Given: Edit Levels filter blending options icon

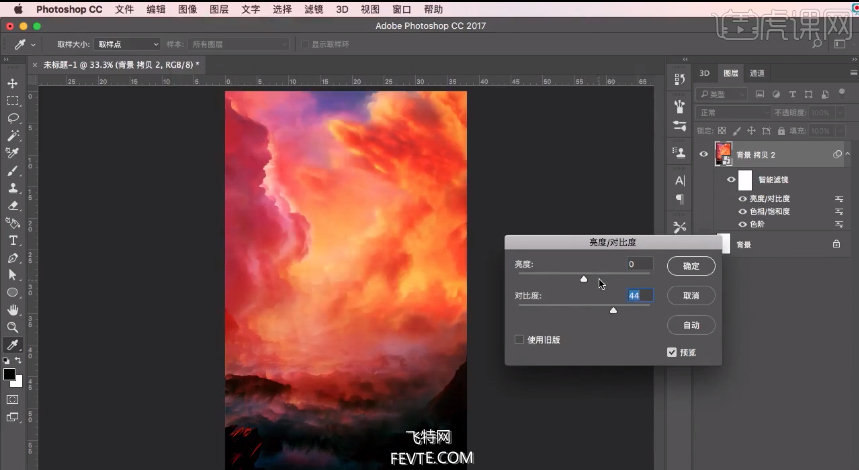Looking at the screenshot, I should click(839, 224).
